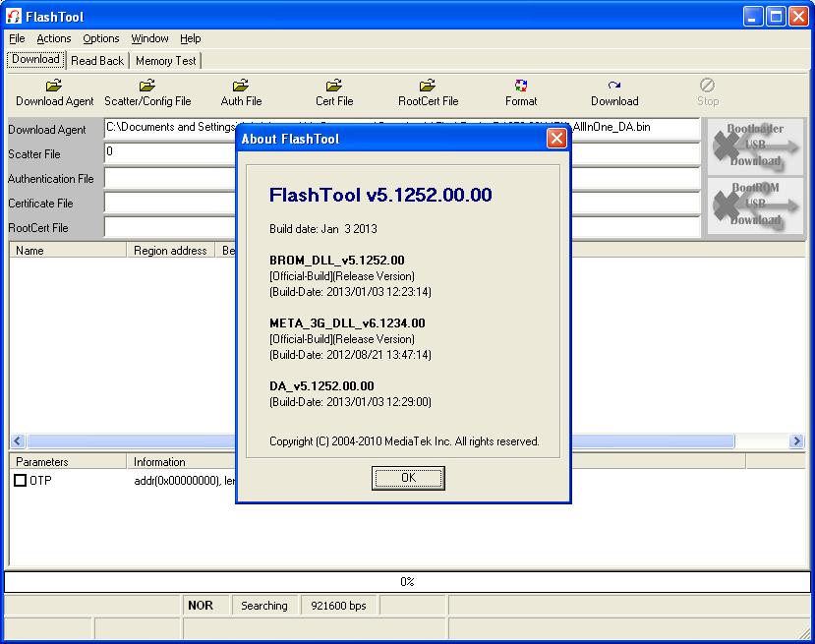Click the BROM_DLL_v5.1252.00 text
This screenshot has width=815, height=644.
pos(337,260)
